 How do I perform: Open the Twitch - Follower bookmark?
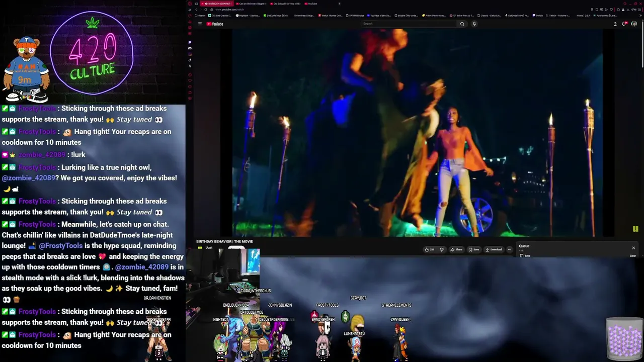click(x=559, y=16)
